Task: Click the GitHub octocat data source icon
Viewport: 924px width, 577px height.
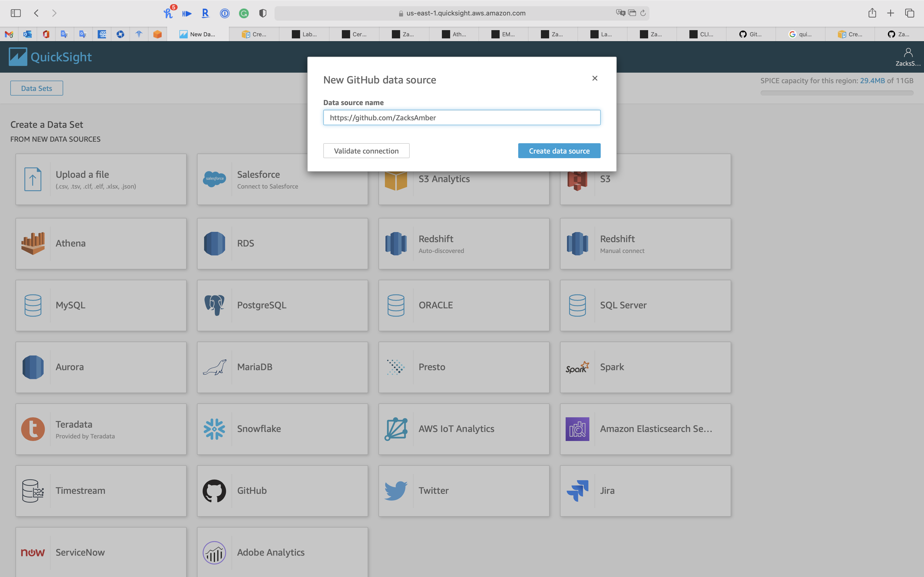Action: [214, 491]
